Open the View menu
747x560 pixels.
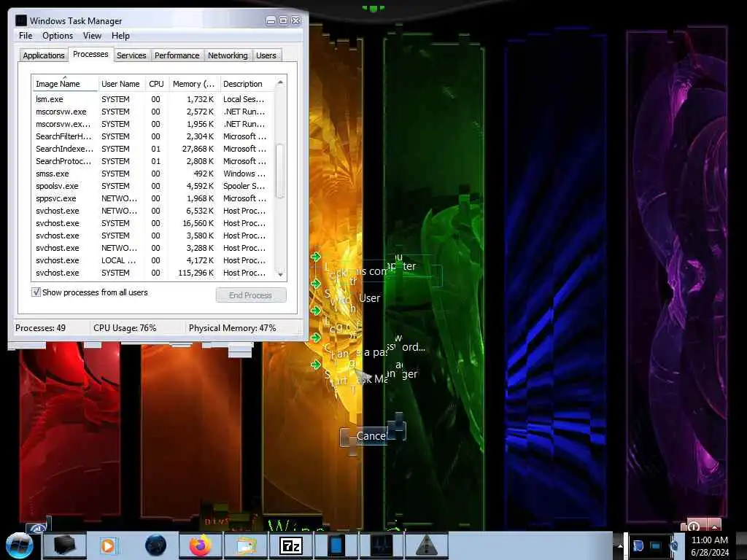click(92, 36)
